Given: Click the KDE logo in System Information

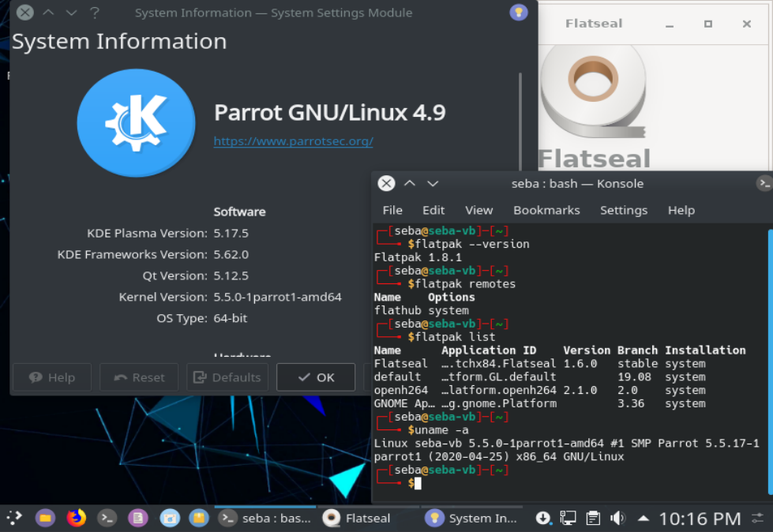Looking at the screenshot, I should 136,123.
